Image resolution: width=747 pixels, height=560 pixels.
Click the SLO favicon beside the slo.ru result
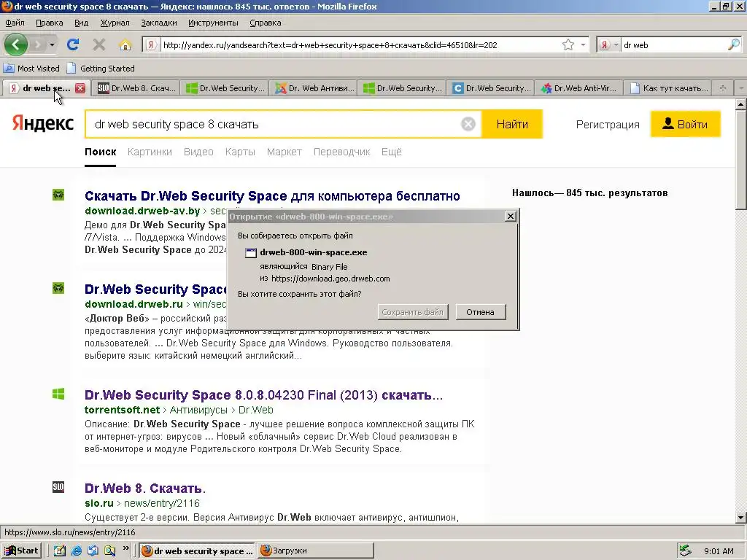click(58, 487)
